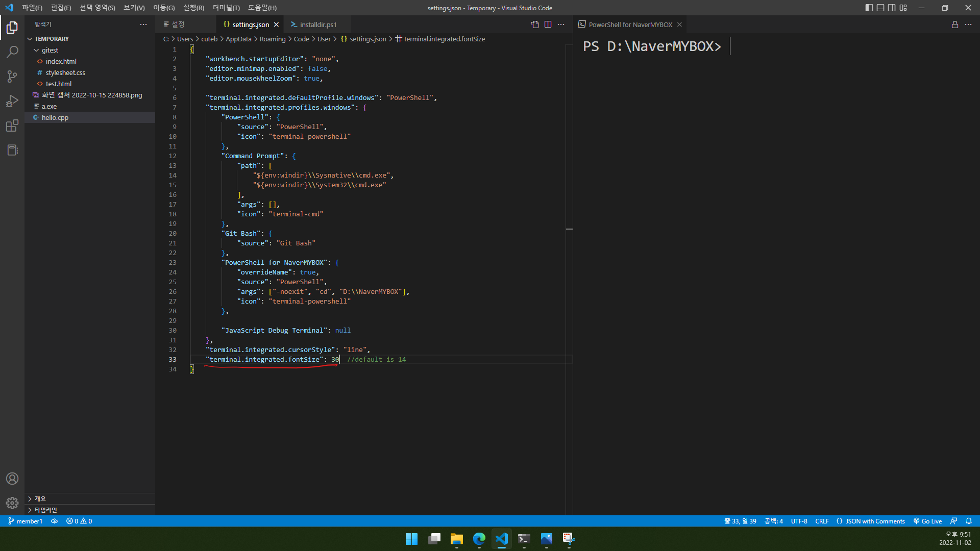
Task: Open notifications bell in status bar
Action: [x=969, y=521]
